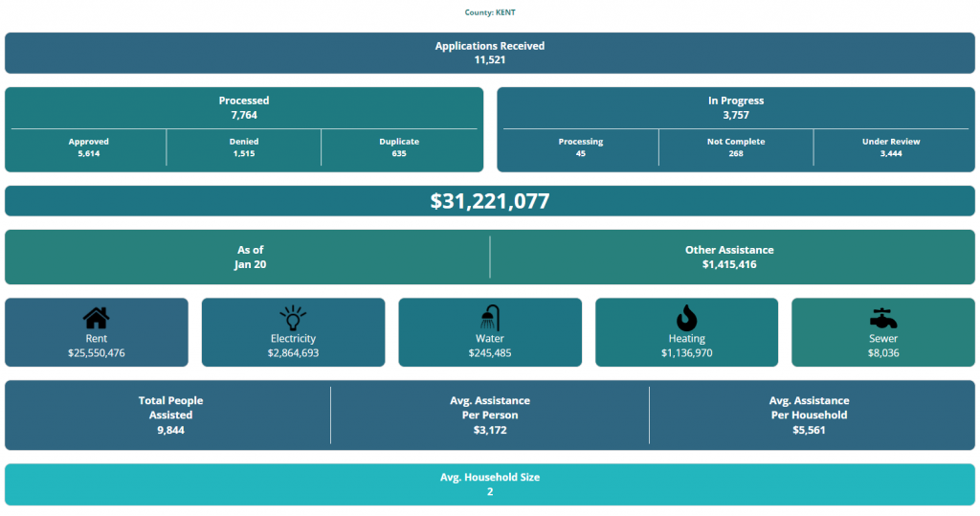The height and width of the screenshot is (516, 980).
Task: Click the Processing count cell
Action: [x=581, y=147]
